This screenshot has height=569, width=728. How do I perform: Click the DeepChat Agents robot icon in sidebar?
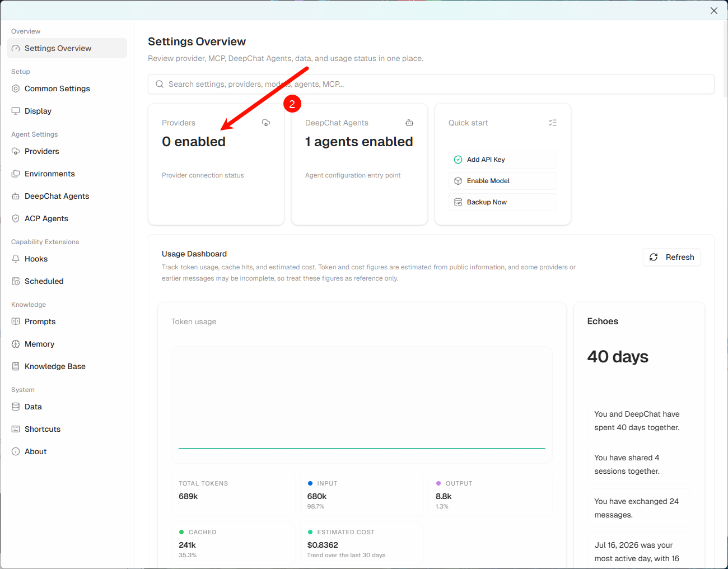tap(16, 196)
